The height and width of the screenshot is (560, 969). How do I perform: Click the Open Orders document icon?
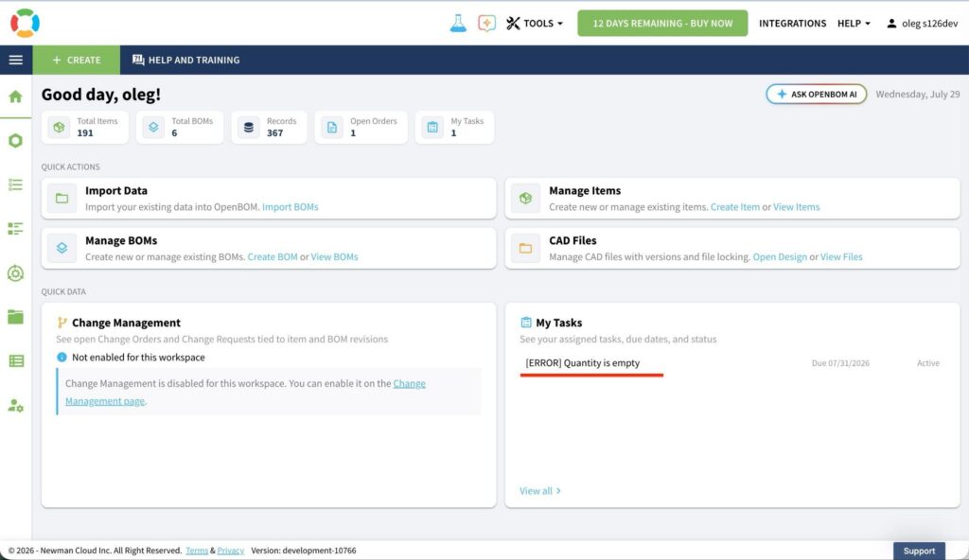point(332,128)
